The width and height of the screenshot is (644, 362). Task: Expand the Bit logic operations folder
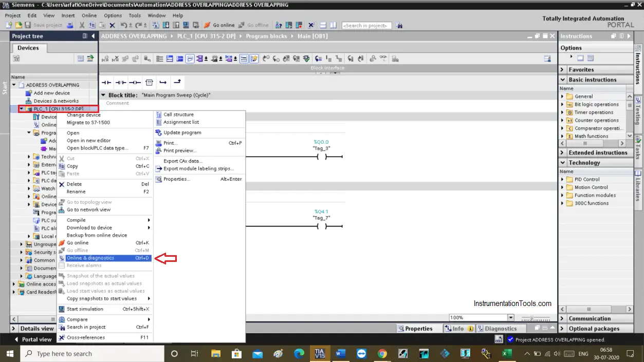(562, 104)
